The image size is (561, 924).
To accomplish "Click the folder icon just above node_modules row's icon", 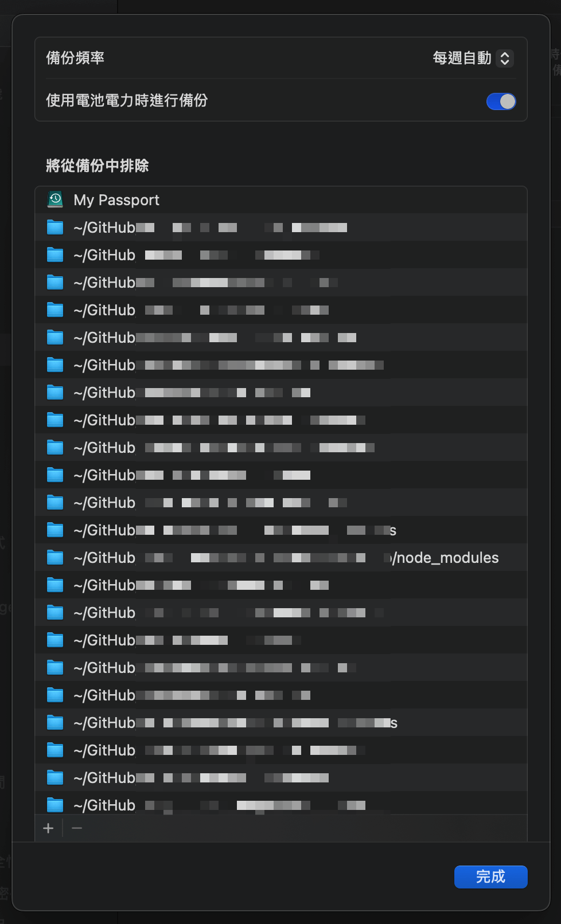I will tap(55, 530).
